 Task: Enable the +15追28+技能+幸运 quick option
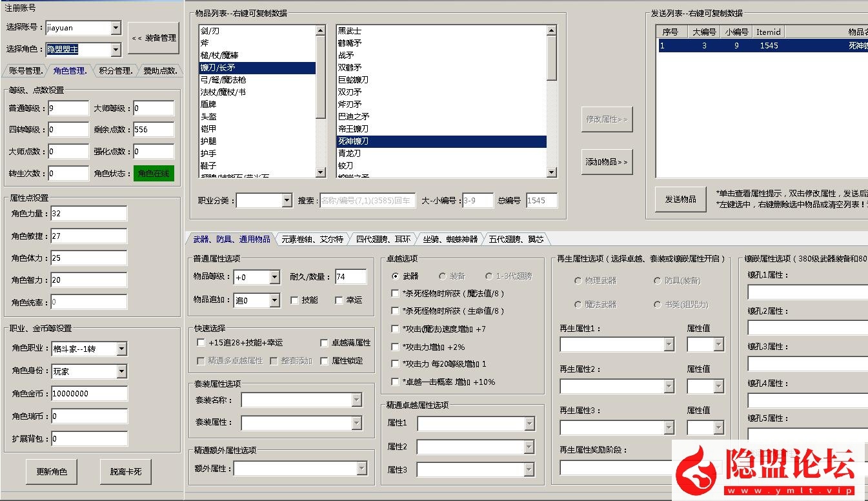pyautogui.click(x=201, y=343)
